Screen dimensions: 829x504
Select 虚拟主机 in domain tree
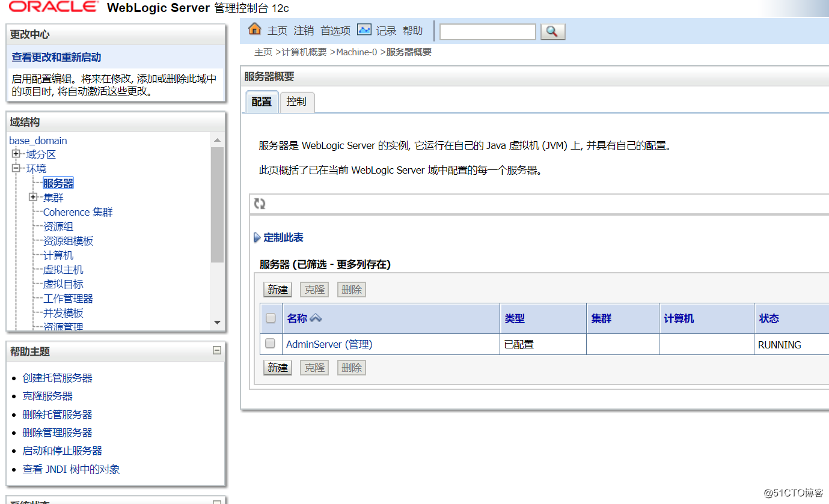tap(64, 270)
